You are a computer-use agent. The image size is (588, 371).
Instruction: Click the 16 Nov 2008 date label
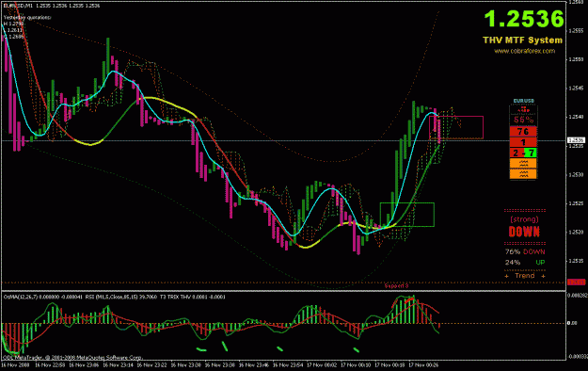(x=15, y=364)
